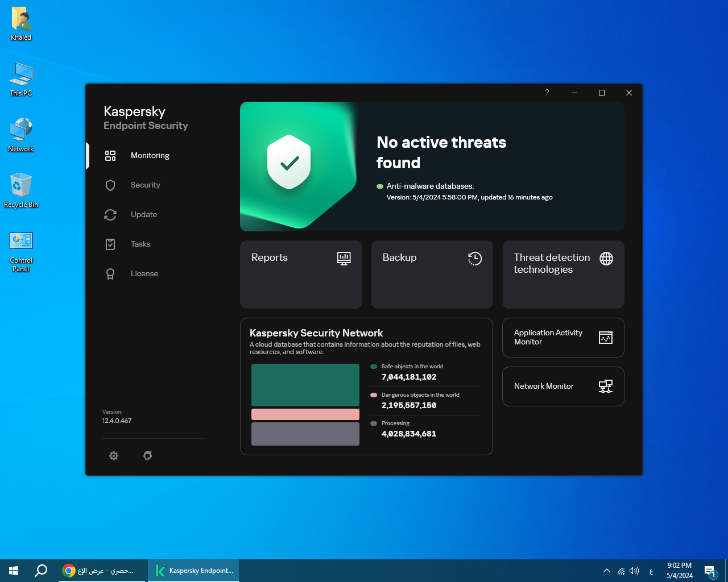Click the Tasks clipboard icon

click(x=110, y=244)
